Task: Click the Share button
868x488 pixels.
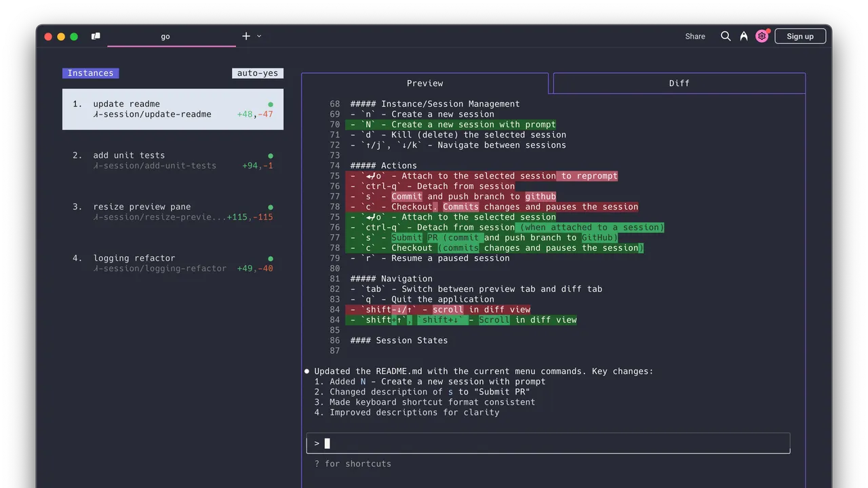Action: [695, 36]
